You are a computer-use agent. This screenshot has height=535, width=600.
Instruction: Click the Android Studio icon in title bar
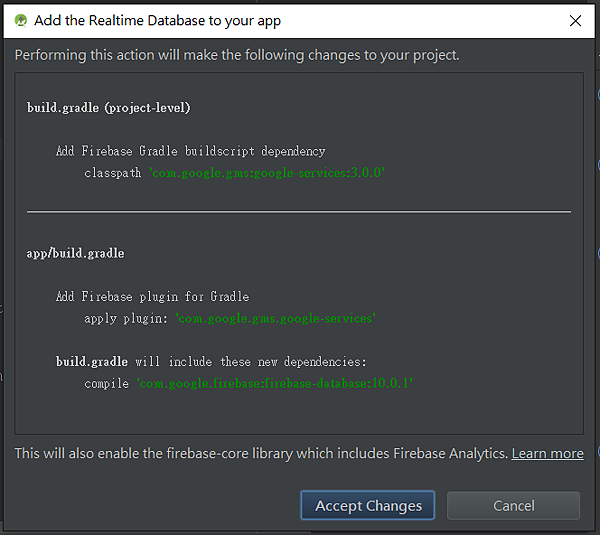coord(21,20)
